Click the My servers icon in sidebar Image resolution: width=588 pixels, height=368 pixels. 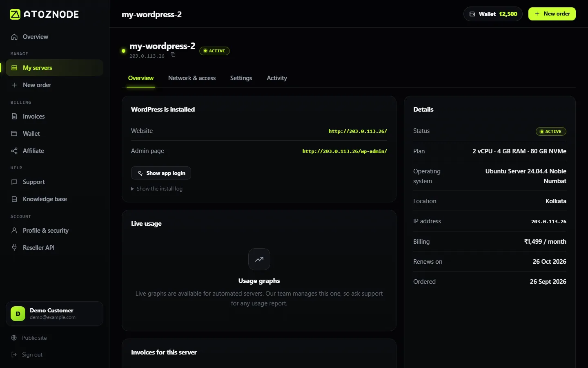[x=14, y=68]
